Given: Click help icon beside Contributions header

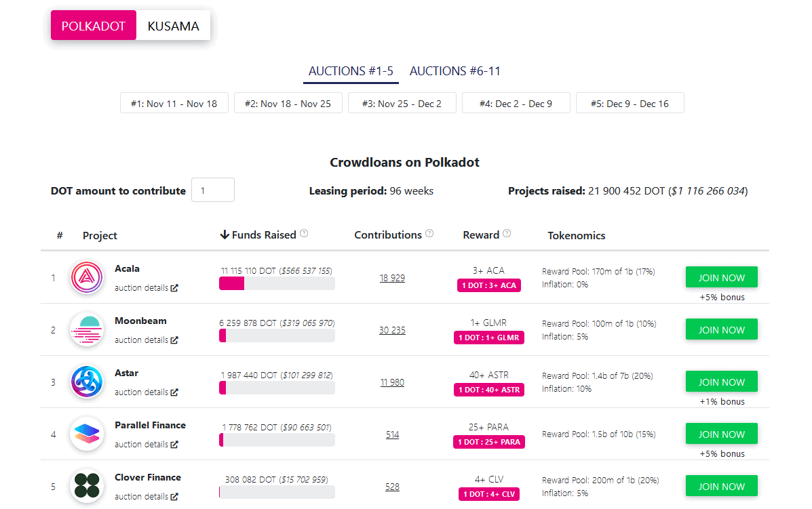Looking at the screenshot, I should click(x=429, y=234).
